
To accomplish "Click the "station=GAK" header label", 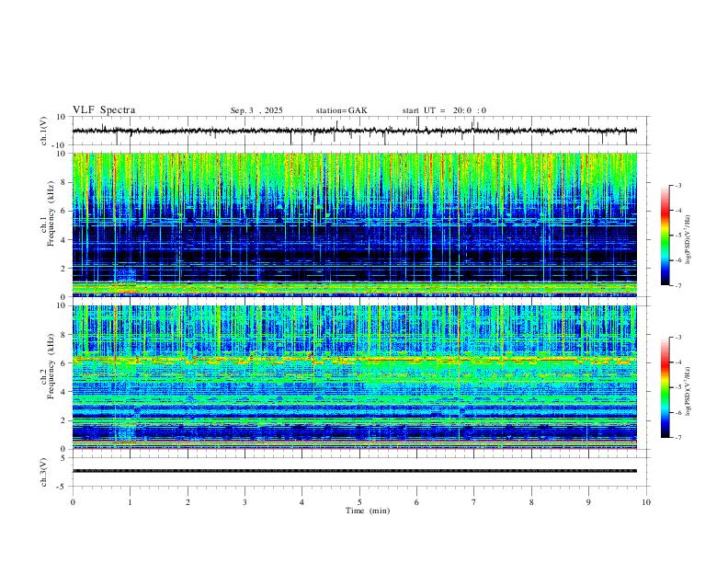I will (x=341, y=110).
